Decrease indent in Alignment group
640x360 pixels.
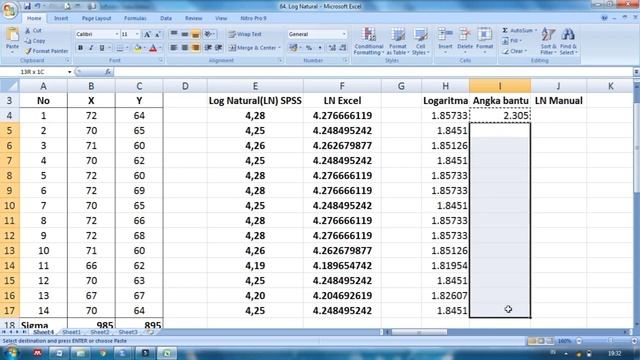coord(208,48)
